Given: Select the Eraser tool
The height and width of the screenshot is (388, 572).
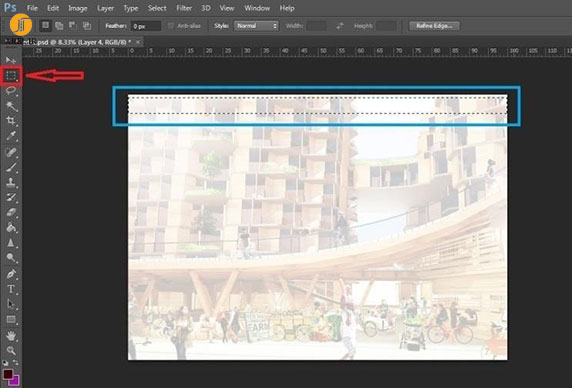Looking at the screenshot, I should pos(11,212).
